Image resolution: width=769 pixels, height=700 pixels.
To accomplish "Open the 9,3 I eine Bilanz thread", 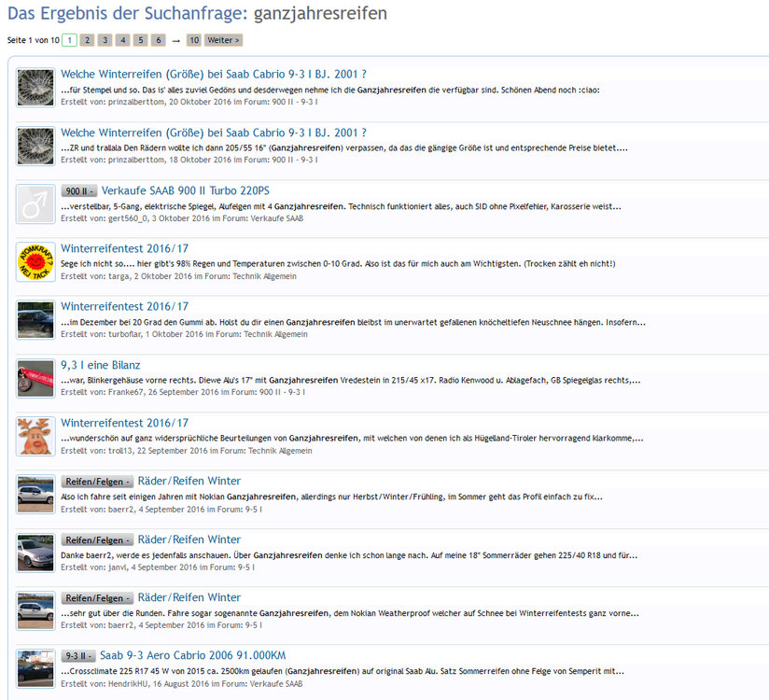I will pos(101,365).
